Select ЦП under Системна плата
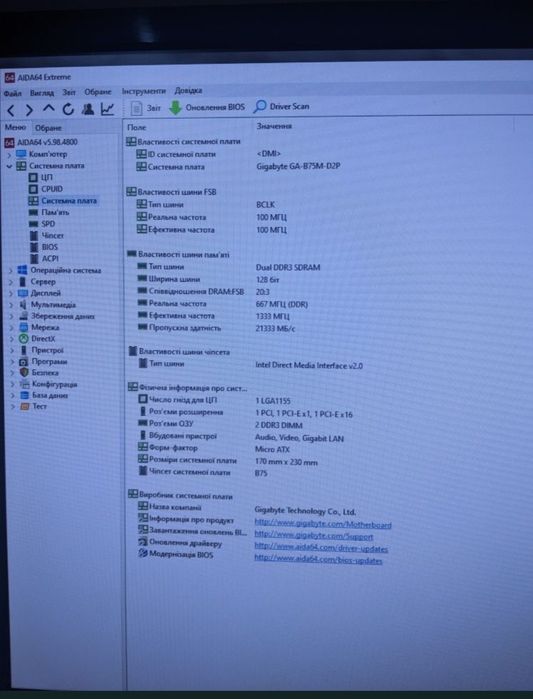The height and width of the screenshot is (699, 533). (x=41, y=177)
